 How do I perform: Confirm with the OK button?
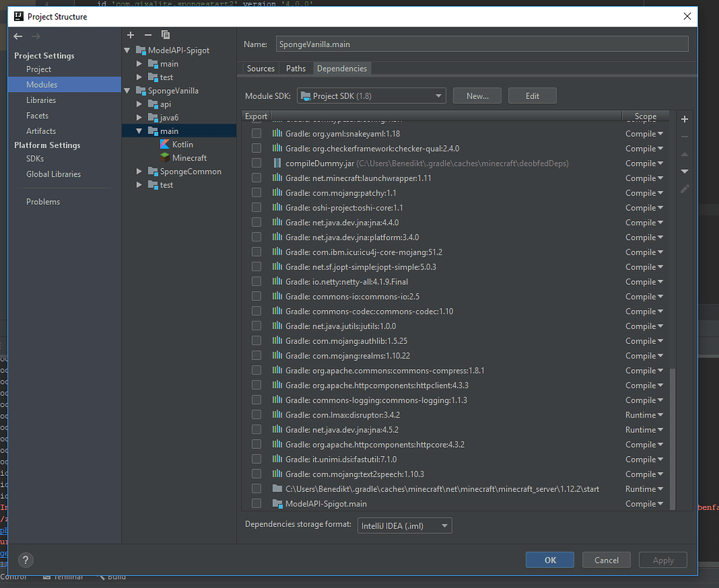tap(550, 560)
